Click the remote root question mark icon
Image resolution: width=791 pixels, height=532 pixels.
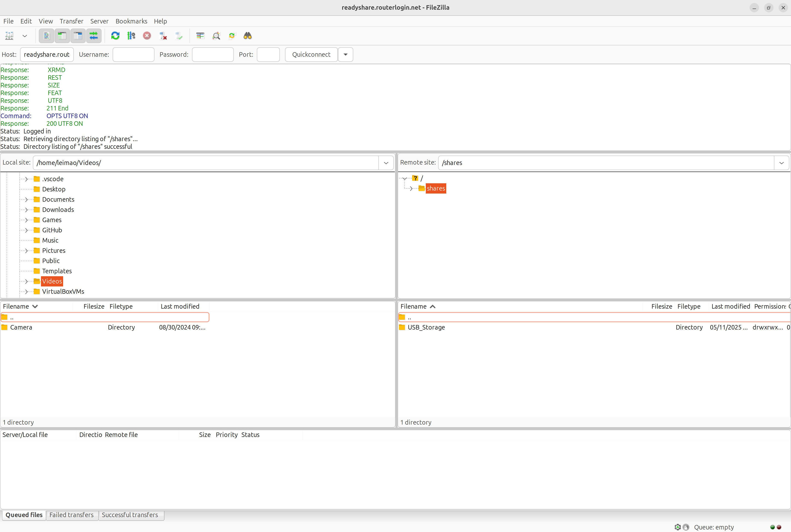415,178
